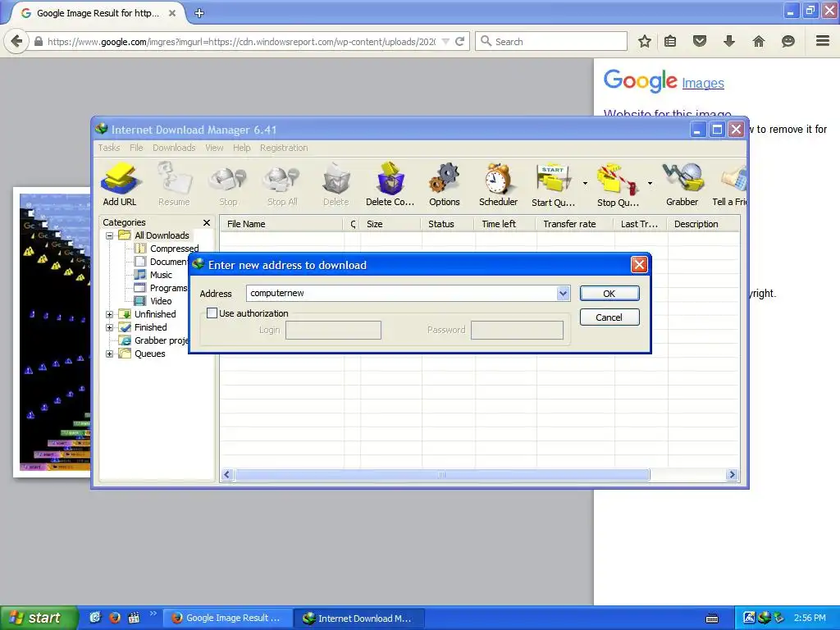840x630 pixels.
Task: Close the dialog with the red X
Action: [639, 265]
